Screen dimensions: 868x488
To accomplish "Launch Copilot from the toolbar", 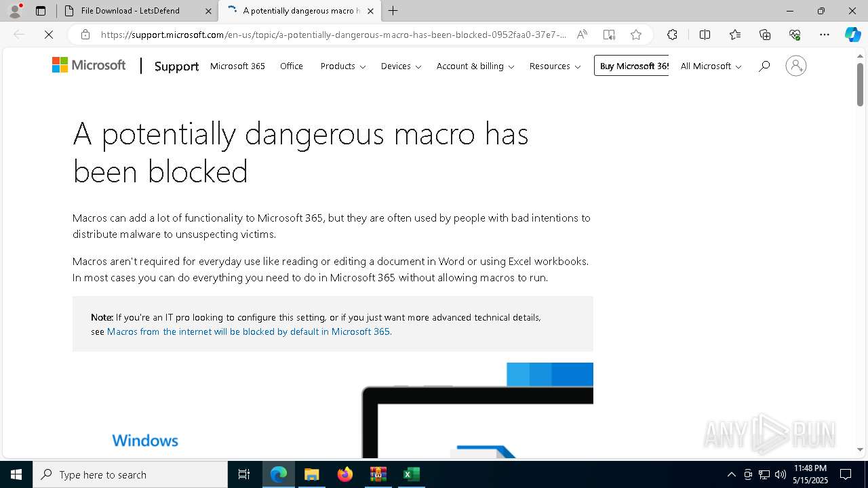I will [852, 35].
